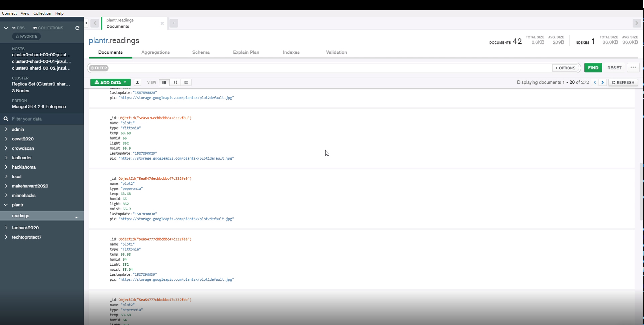
Task: Expand the admin database
Action: click(6, 129)
